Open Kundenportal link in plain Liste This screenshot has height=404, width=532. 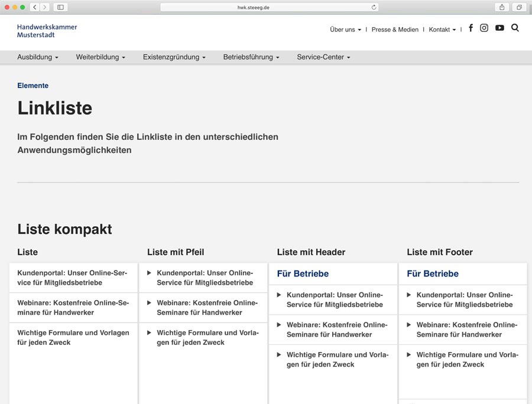click(x=73, y=278)
